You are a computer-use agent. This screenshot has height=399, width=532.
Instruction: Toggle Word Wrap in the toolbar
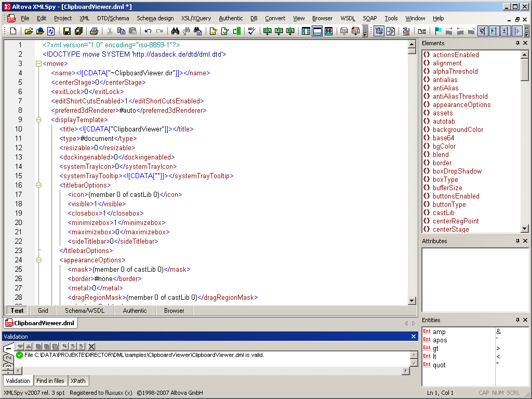(379, 31)
